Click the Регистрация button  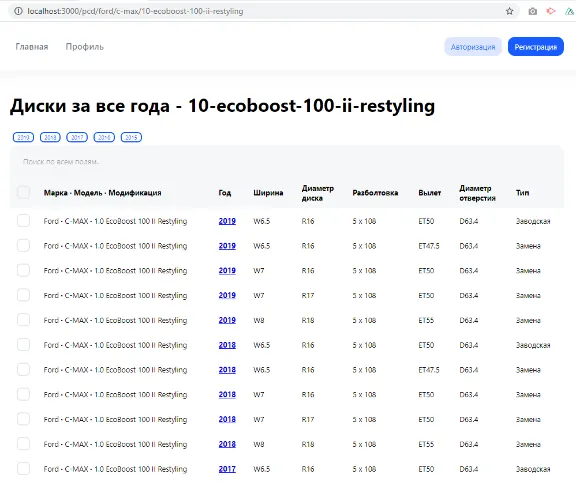(536, 47)
